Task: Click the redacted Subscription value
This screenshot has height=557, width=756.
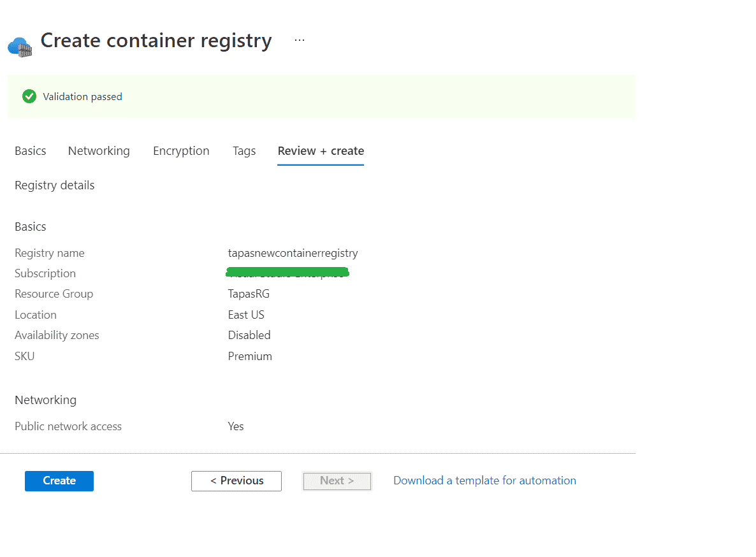Action: coord(287,272)
